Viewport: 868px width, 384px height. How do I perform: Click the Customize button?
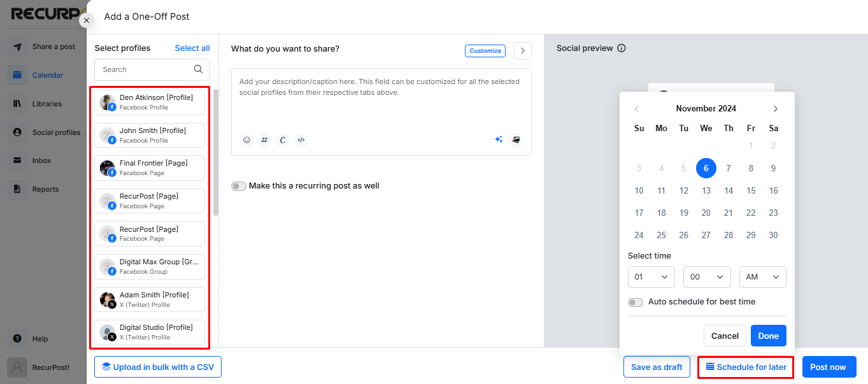(485, 51)
